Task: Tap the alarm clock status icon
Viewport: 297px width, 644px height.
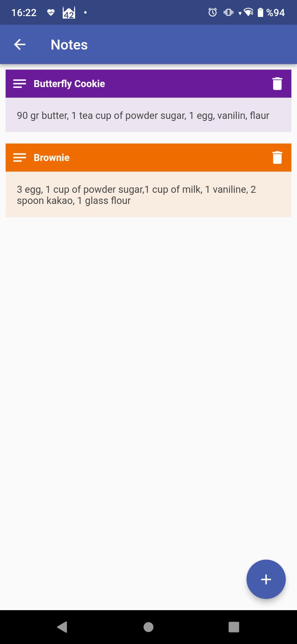Action: click(x=212, y=12)
